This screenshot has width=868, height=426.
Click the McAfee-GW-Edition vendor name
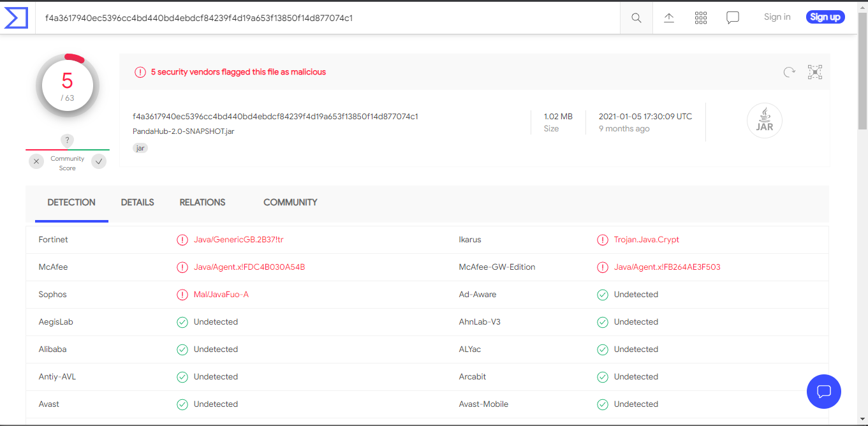[x=497, y=267]
